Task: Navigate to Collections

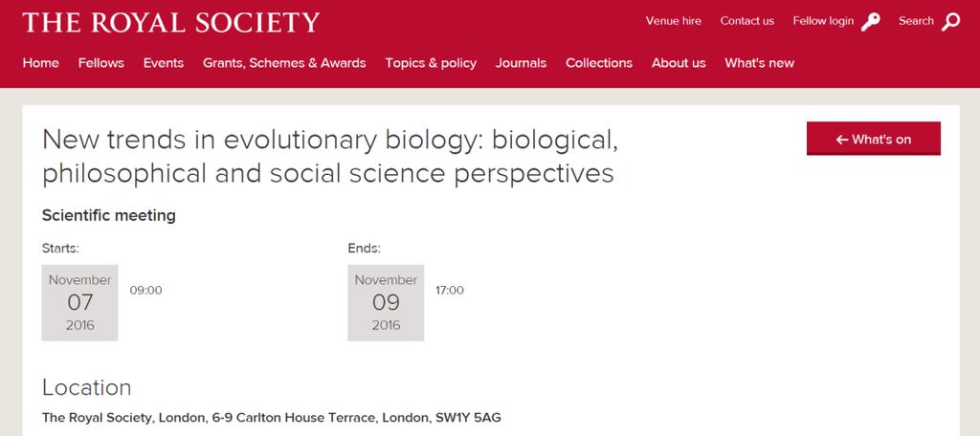Action: click(x=599, y=63)
